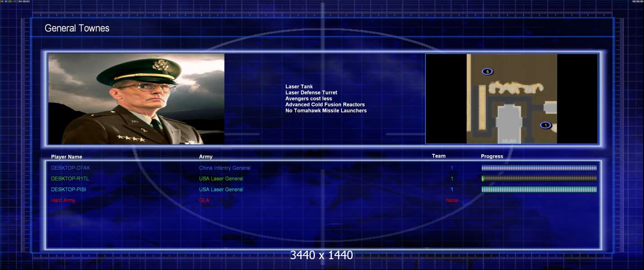644x270 pixels.
Task: Click the Team column header
Action: pos(439,156)
